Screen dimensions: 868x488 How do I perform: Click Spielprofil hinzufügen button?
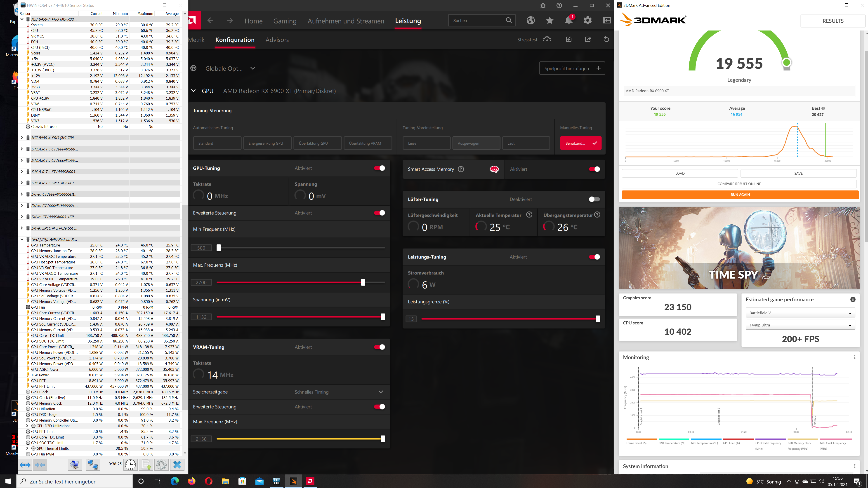[x=572, y=68]
